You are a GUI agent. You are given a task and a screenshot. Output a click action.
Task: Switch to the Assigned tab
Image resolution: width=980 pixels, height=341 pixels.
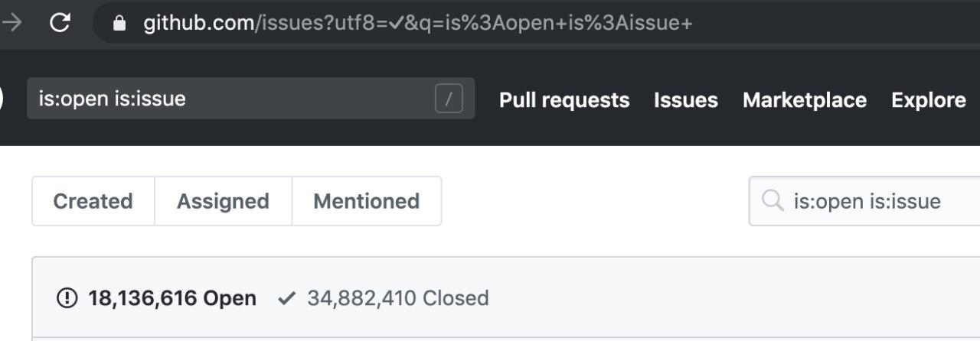click(x=223, y=201)
